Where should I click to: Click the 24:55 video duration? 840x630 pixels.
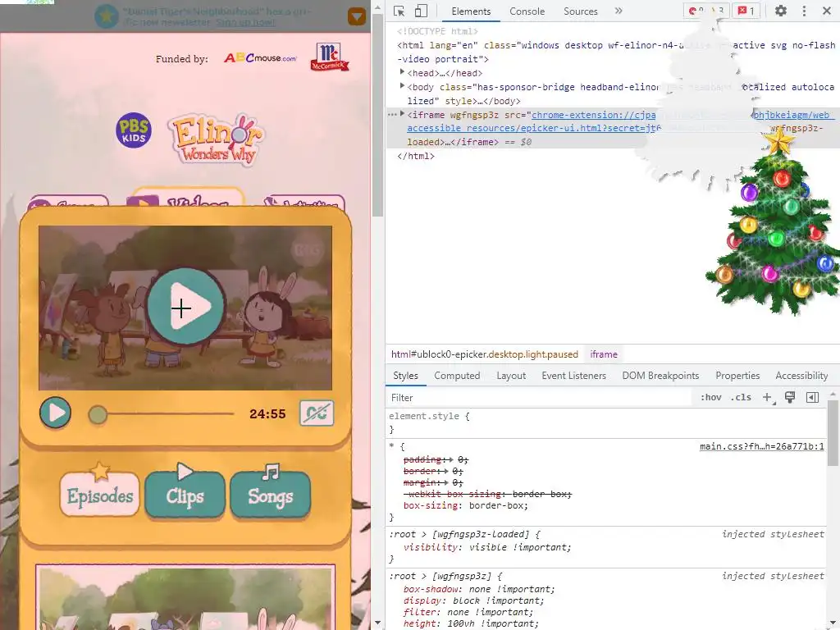[267, 414]
